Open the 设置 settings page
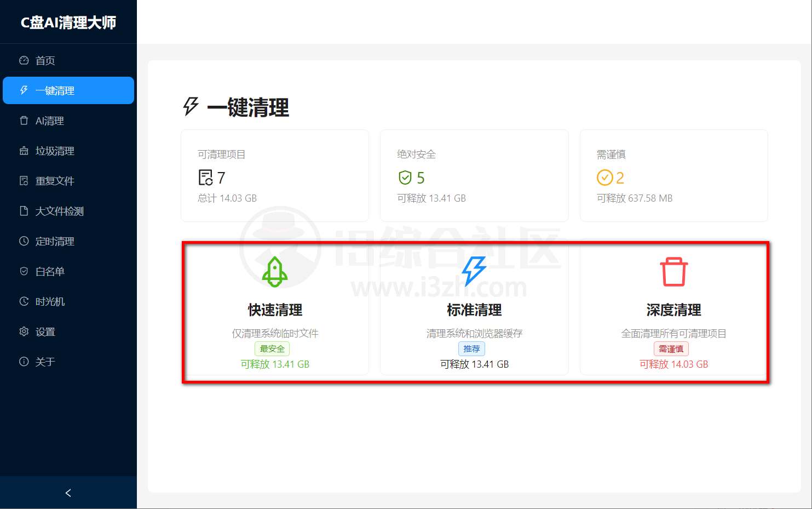812x509 pixels. click(x=45, y=331)
